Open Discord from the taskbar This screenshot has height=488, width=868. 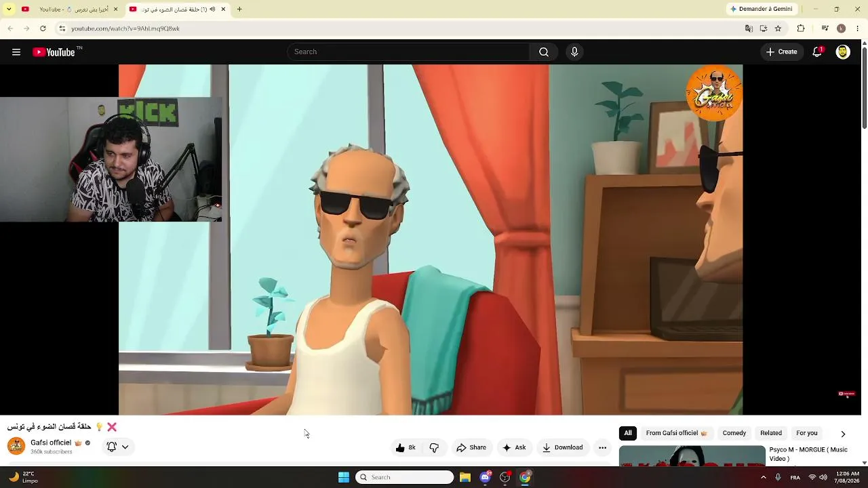(485, 477)
